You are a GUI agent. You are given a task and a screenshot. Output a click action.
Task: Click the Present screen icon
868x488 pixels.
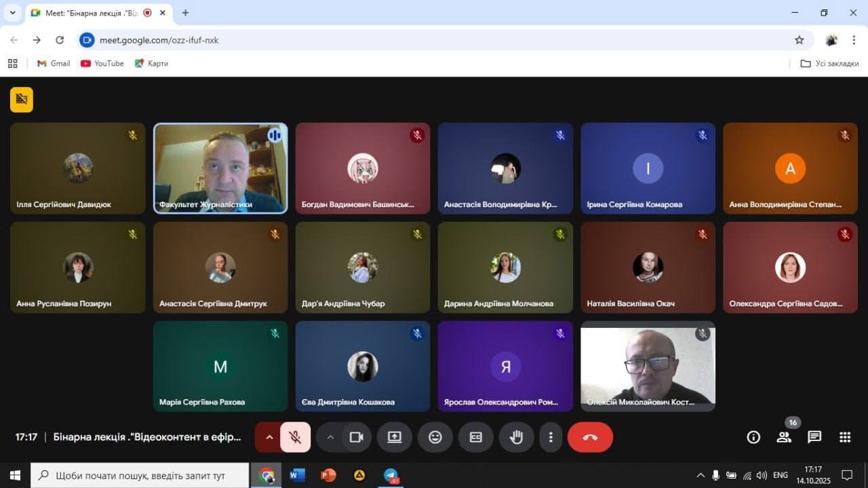(395, 437)
